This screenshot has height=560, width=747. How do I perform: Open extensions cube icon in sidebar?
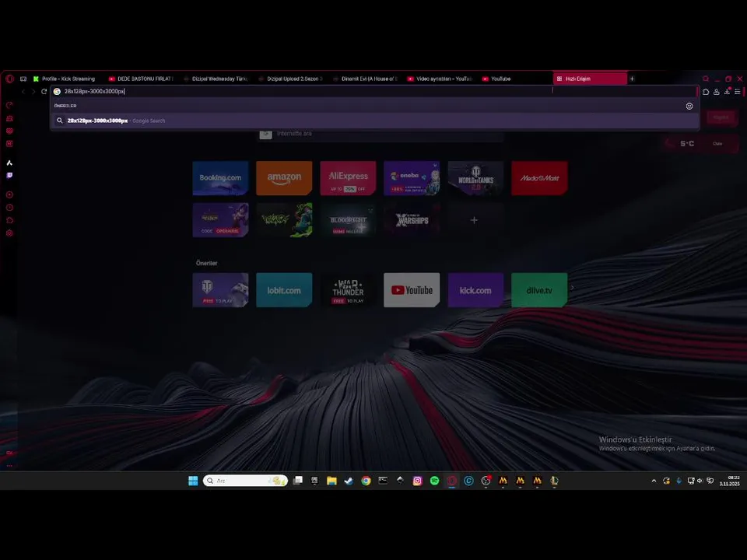(x=9, y=220)
